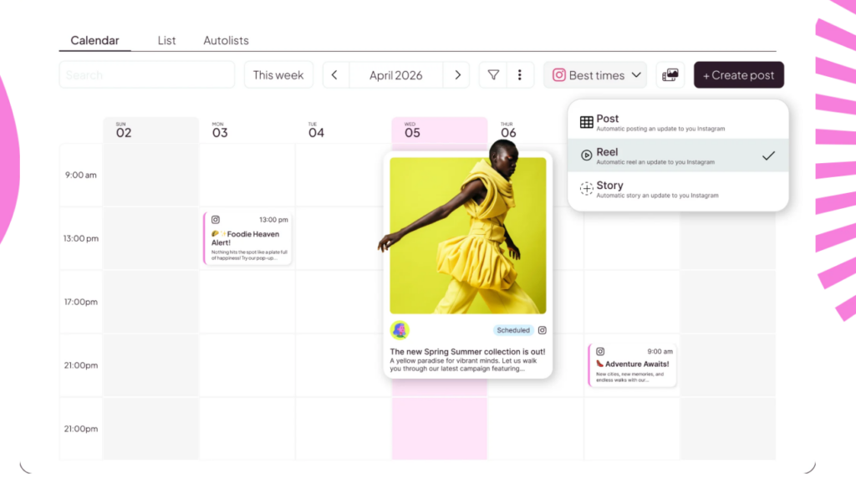The image size is (856, 504).
Task: Switch to the Calendar tab
Action: [x=94, y=40]
